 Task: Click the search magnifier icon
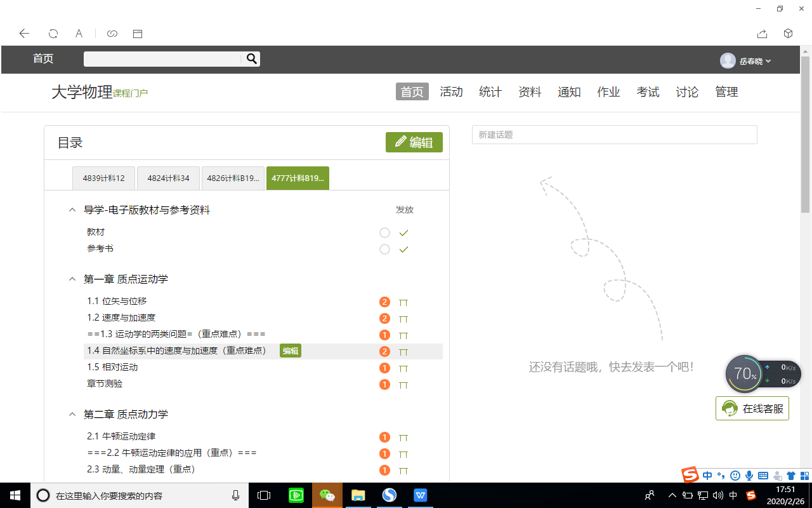(251, 59)
